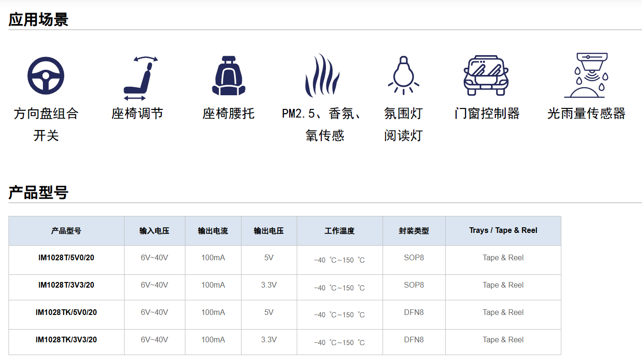Open product IM1028T/3V3/20
Screen dimensions: 642x364
pyautogui.click(x=66, y=285)
